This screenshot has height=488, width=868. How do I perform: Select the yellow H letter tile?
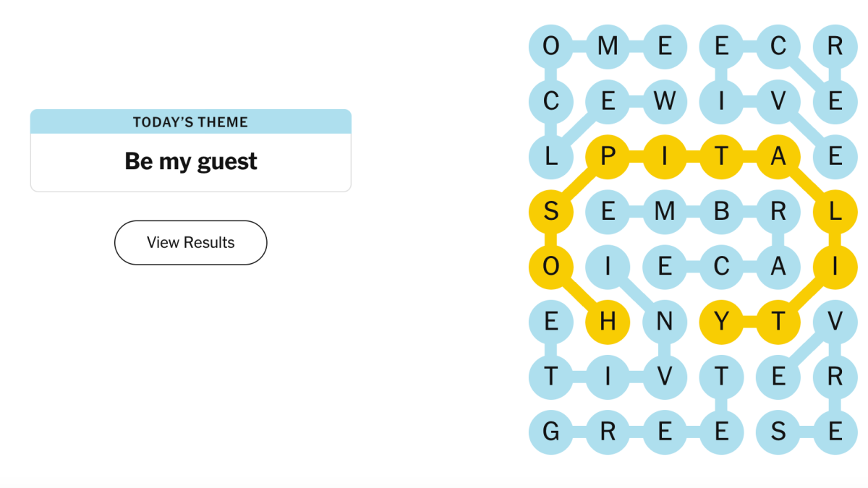[608, 322]
